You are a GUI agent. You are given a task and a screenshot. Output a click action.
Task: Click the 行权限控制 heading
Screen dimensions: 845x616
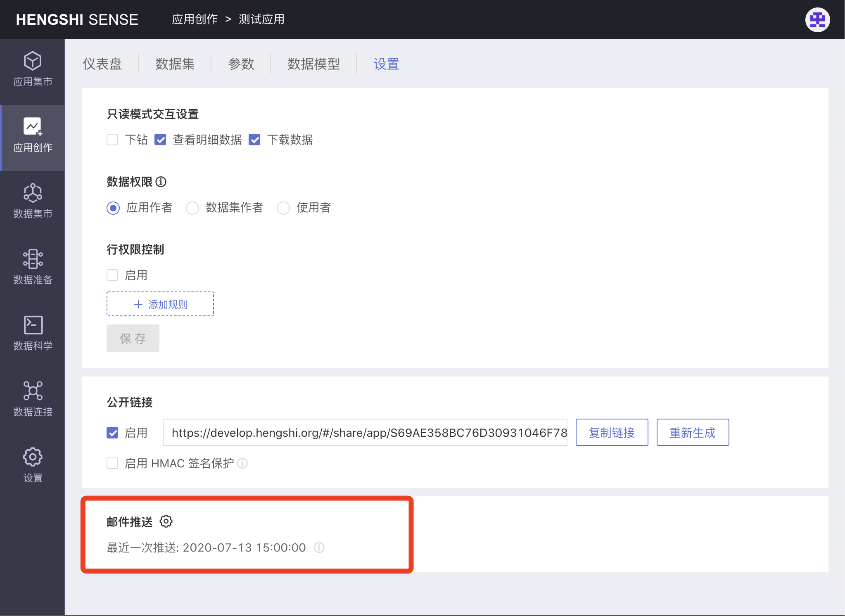pyautogui.click(x=135, y=249)
